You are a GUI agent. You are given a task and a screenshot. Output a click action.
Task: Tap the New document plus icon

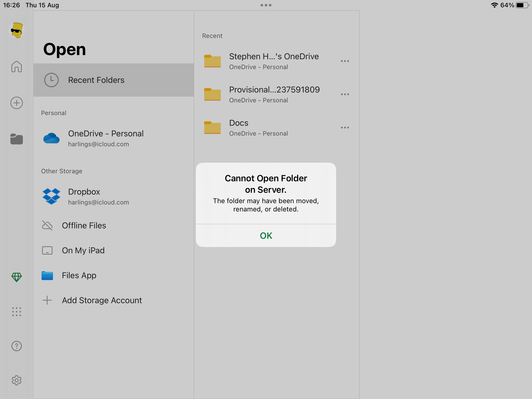(17, 103)
